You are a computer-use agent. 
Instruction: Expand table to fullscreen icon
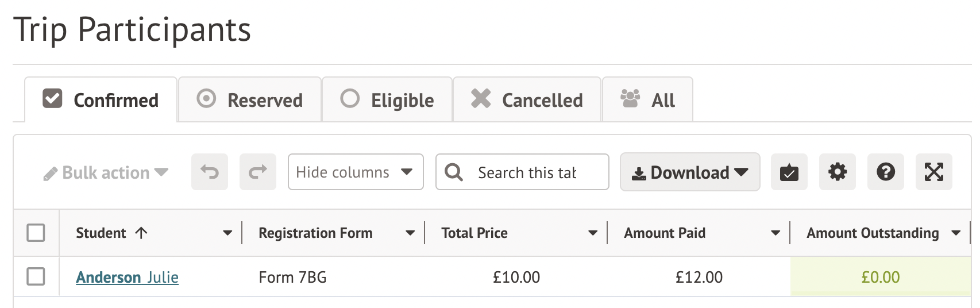point(934,172)
